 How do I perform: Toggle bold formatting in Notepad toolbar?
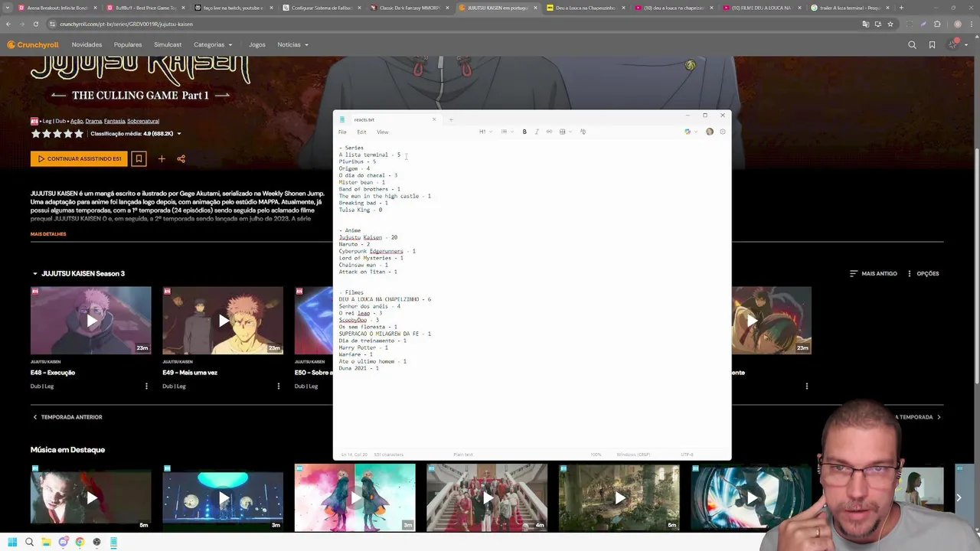(524, 132)
